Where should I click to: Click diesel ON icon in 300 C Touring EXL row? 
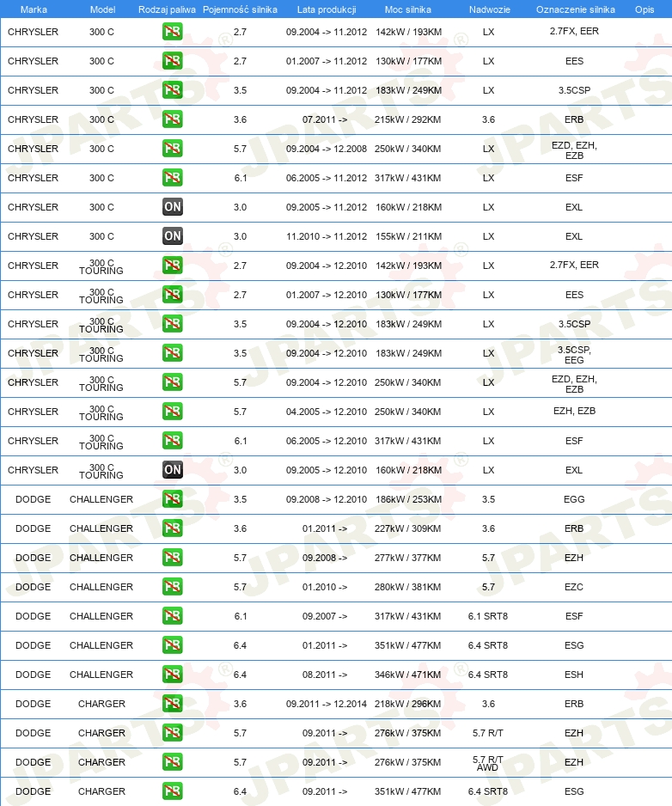pos(172,470)
